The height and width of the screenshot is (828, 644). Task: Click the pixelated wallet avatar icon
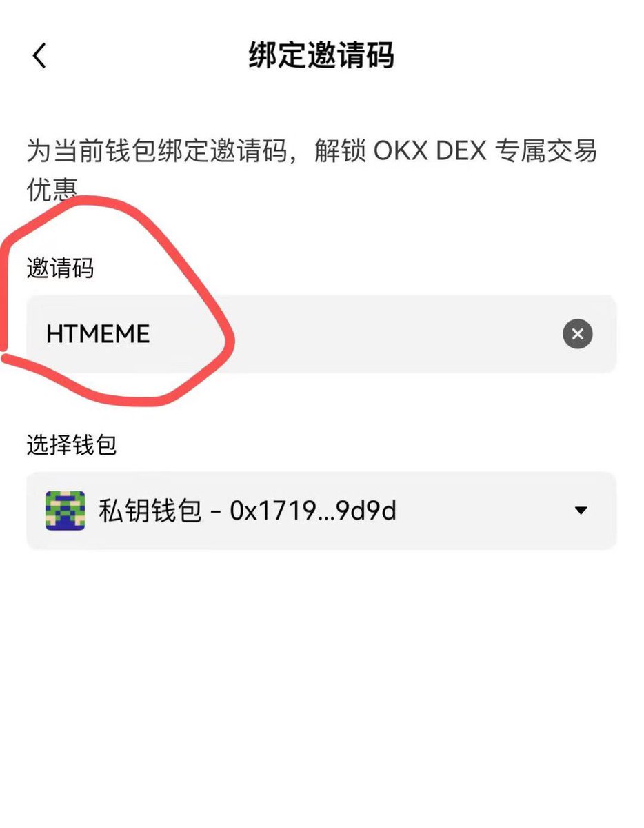click(x=65, y=511)
